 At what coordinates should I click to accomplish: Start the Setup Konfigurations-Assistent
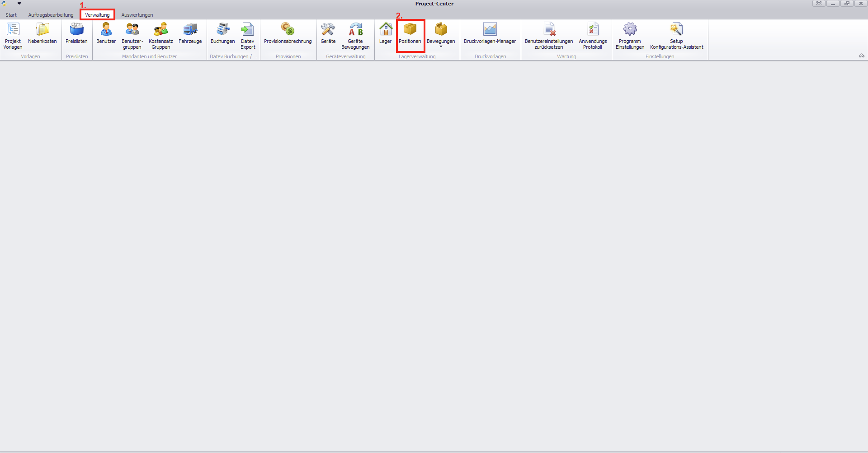[x=676, y=35]
